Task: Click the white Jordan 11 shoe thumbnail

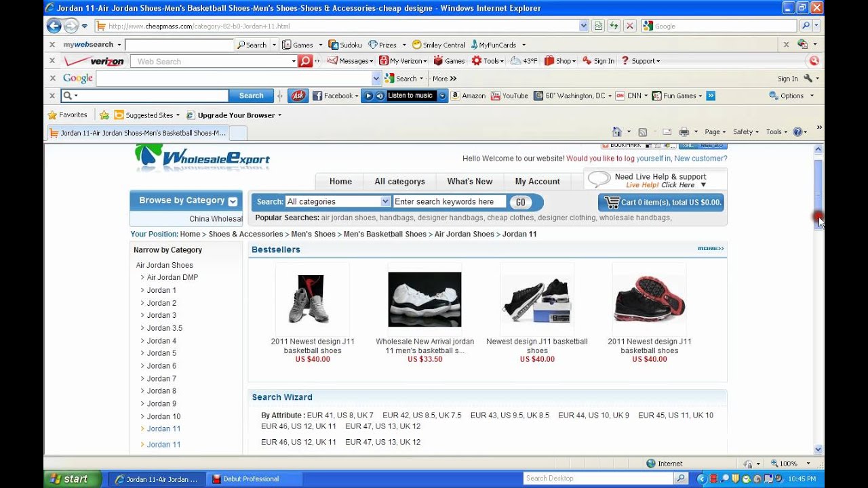Action: 425,299
